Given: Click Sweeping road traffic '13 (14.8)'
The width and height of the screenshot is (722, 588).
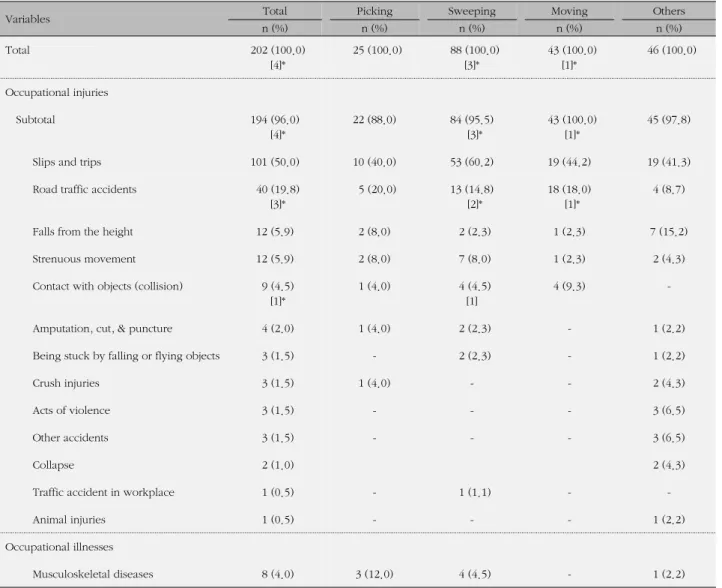Looking at the screenshot, I should (x=472, y=189).
